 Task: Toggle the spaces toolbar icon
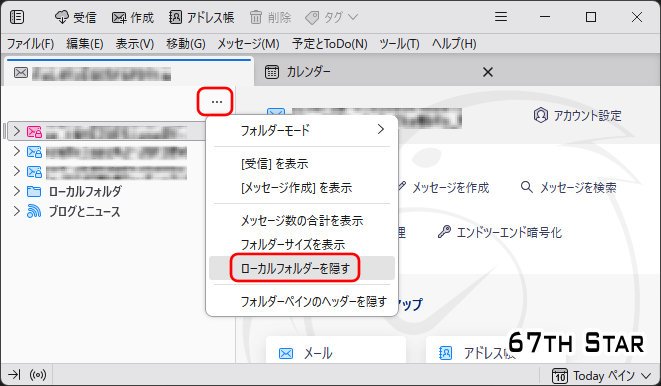coord(17,17)
